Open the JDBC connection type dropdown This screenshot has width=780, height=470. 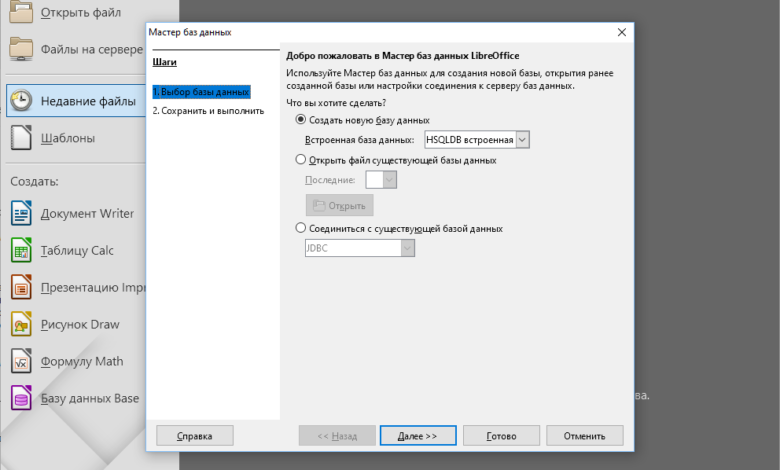[x=407, y=248]
